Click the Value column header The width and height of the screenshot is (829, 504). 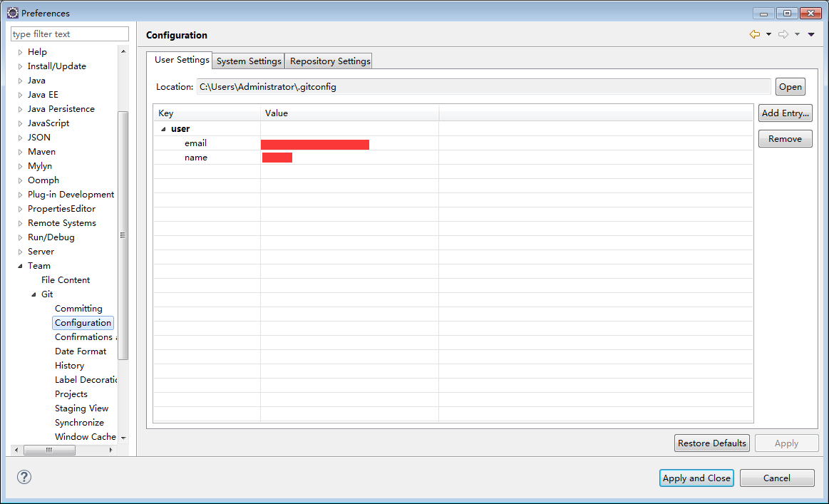(349, 113)
